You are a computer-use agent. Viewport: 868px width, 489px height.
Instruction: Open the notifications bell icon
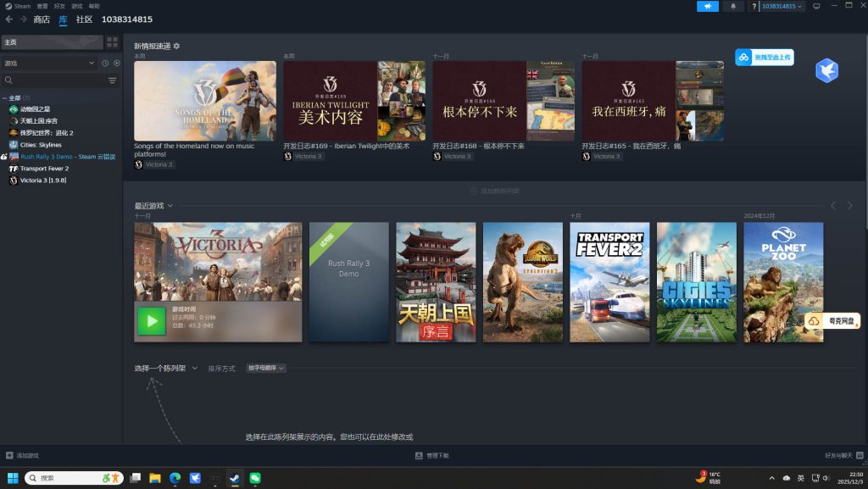732,6
